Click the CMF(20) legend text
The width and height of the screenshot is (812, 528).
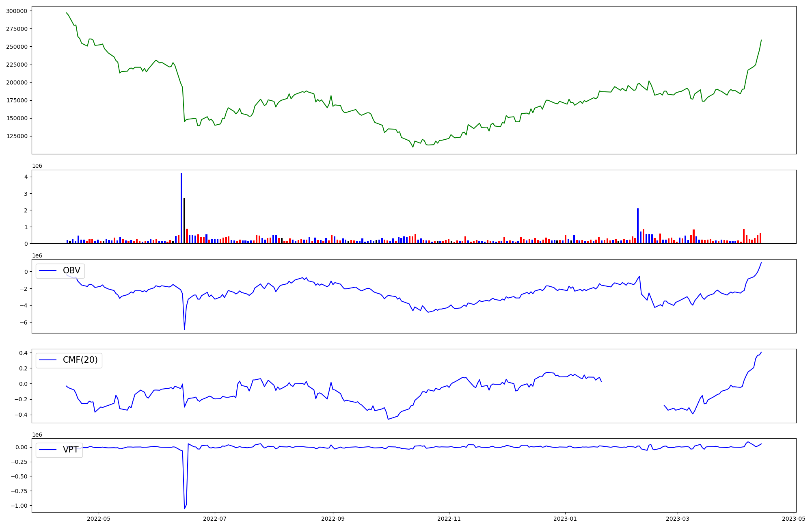coord(80,360)
